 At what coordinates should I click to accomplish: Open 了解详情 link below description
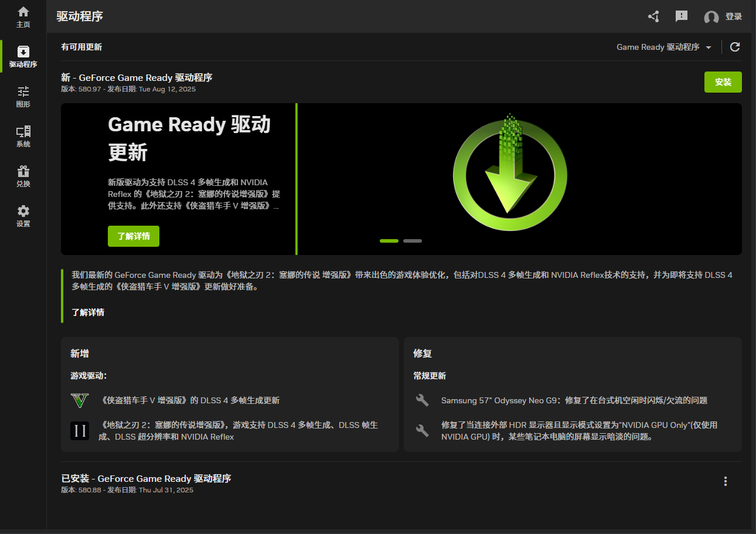click(x=88, y=312)
